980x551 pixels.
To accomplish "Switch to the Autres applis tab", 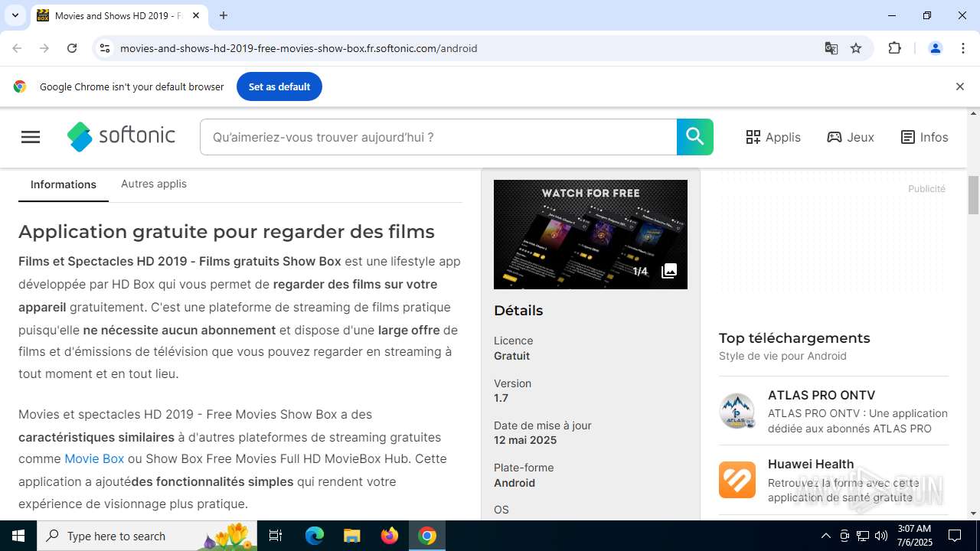I will coord(154,184).
